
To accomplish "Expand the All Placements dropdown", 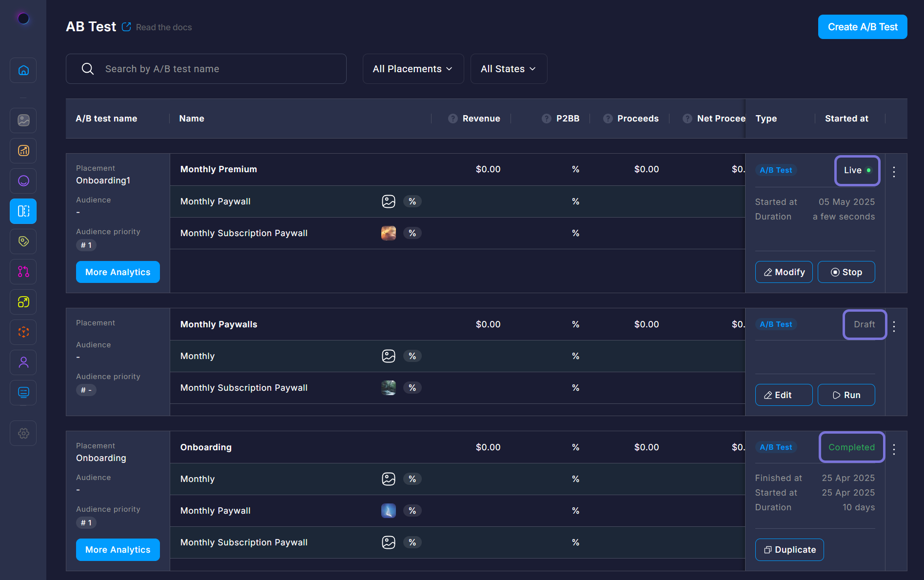I will (413, 69).
